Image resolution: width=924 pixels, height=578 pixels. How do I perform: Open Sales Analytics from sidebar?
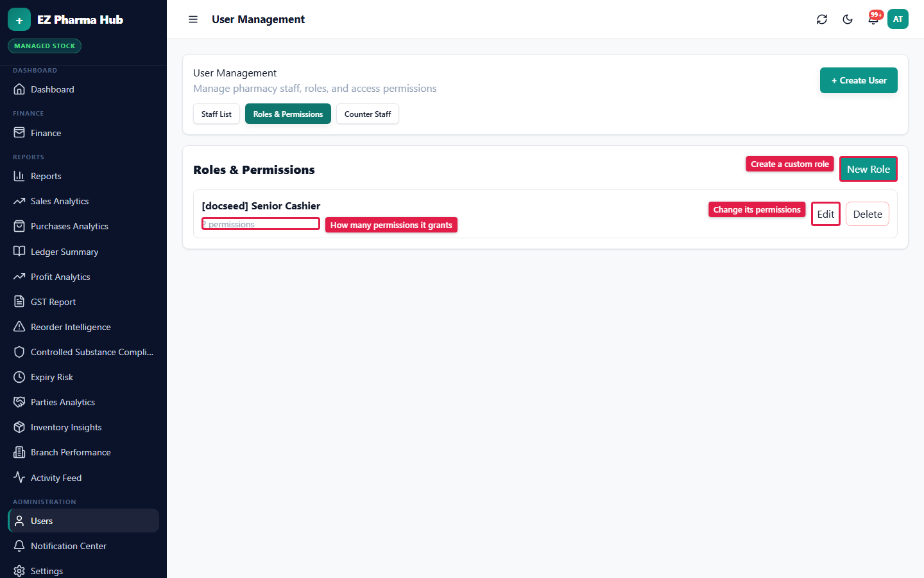[83, 201]
